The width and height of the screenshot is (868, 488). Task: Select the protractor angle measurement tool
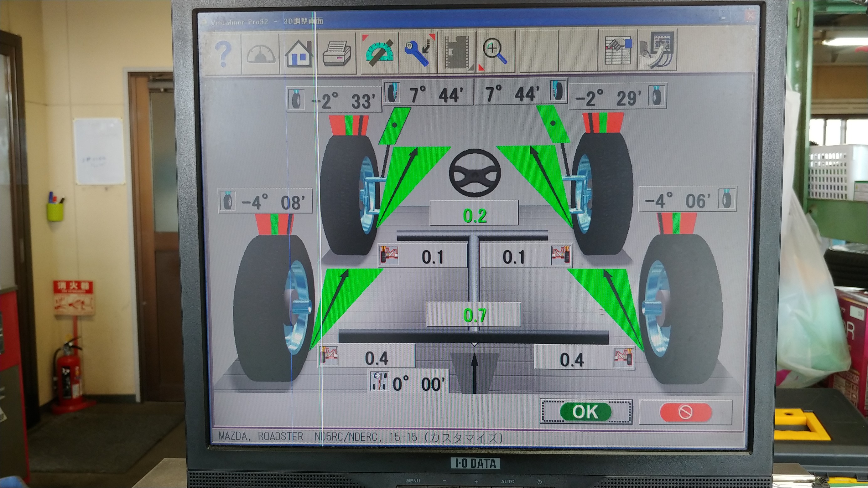pyautogui.click(x=380, y=53)
